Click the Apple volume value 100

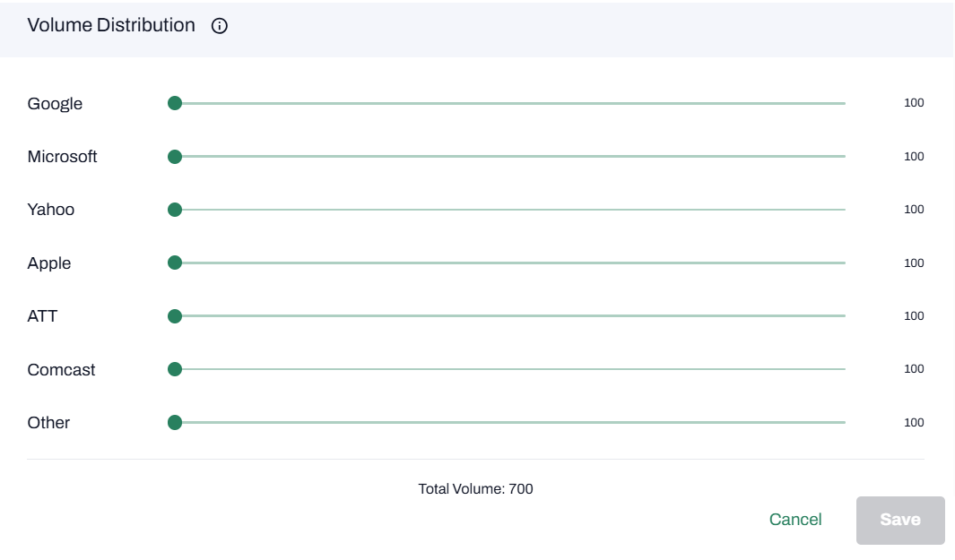click(x=914, y=263)
